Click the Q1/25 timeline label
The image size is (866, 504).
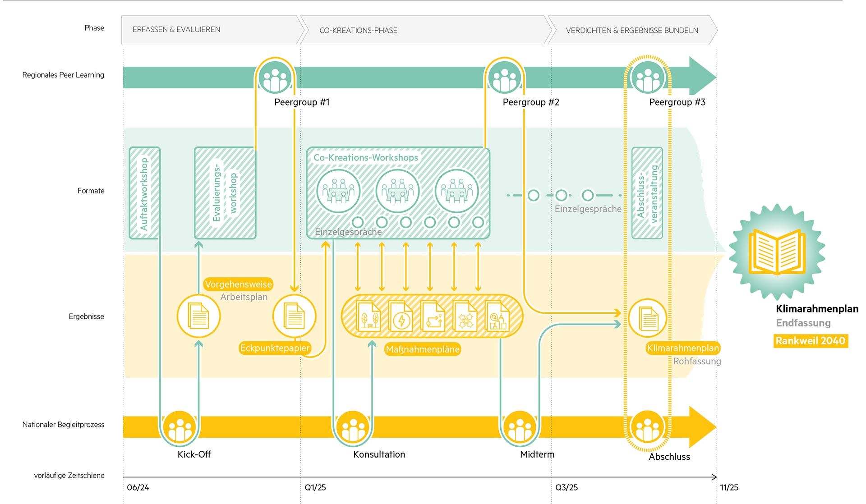click(315, 487)
